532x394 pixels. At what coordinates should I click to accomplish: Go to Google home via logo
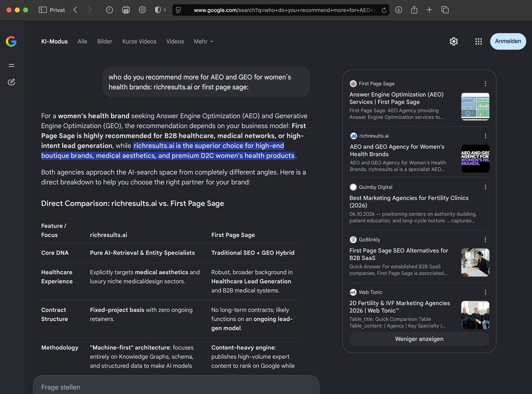[x=11, y=41]
